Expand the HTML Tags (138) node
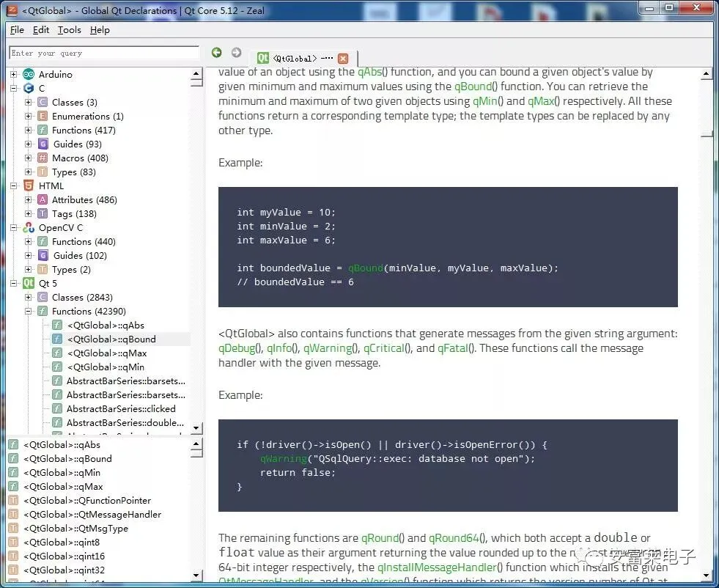 coord(28,214)
